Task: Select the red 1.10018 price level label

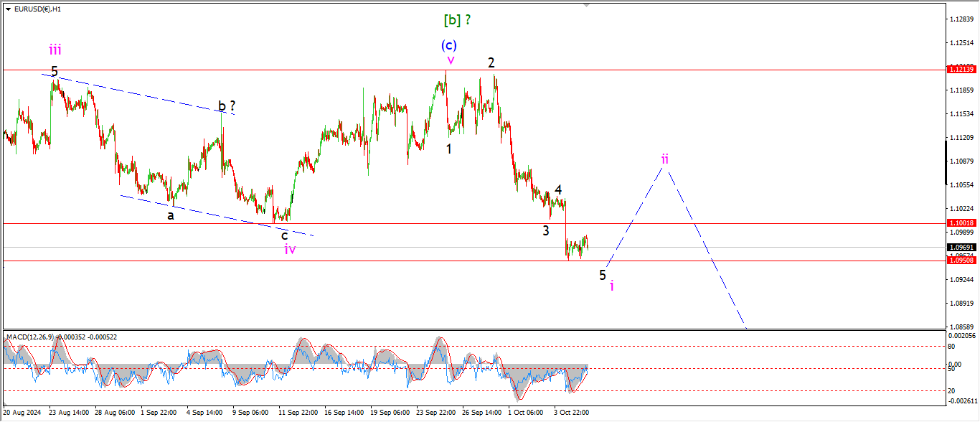Action: pyautogui.click(x=961, y=224)
